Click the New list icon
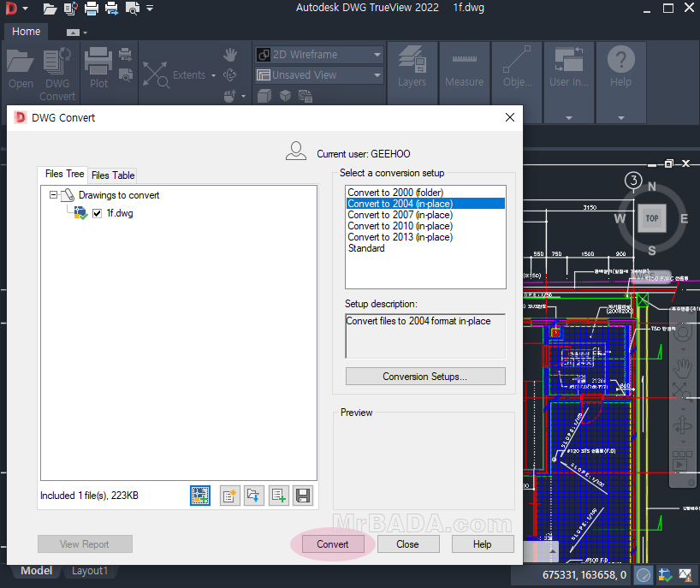700x588 pixels. tap(230, 496)
